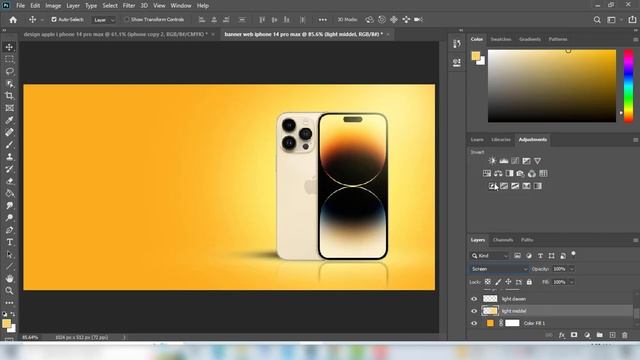Open the Auto-Select Layer dropdown
This screenshot has width=640, height=360.
click(104, 20)
